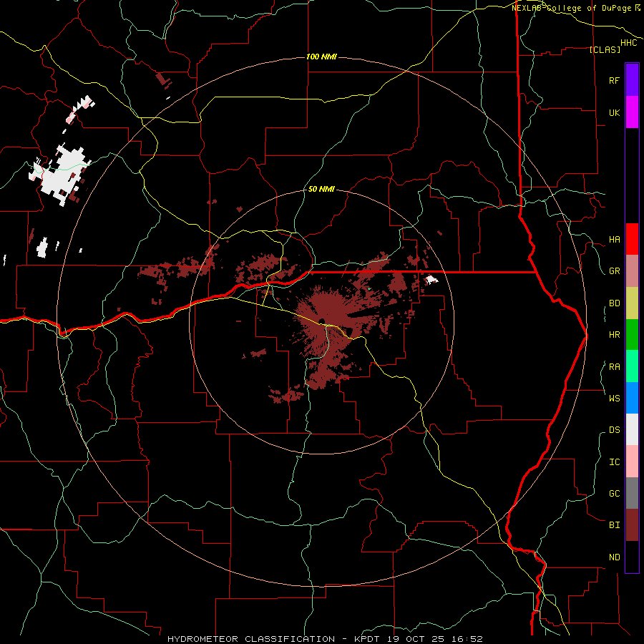Click the 100 NMI range ring label
This screenshot has width=644, height=644.
(x=321, y=57)
